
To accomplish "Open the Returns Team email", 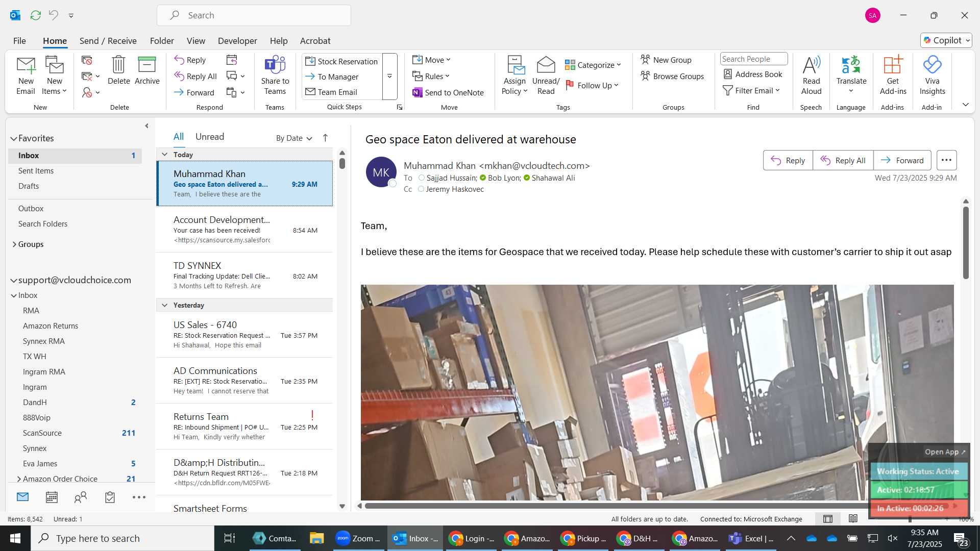I will click(244, 427).
